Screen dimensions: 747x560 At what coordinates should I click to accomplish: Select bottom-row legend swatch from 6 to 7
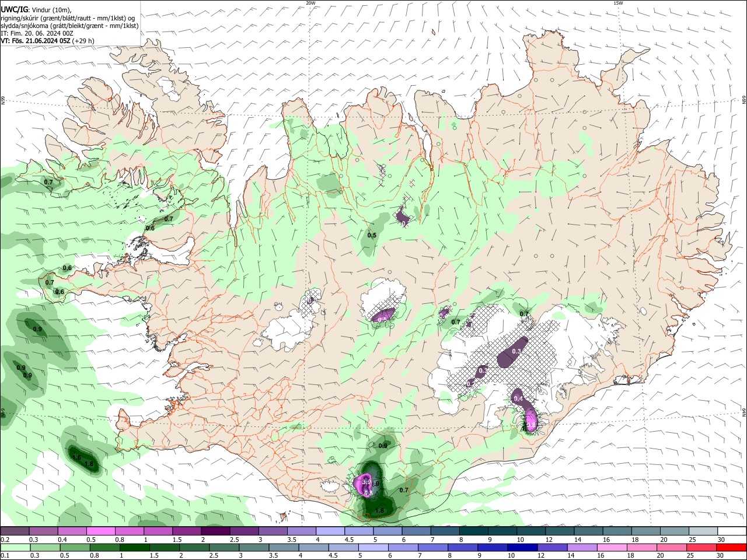click(x=402, y=547)
